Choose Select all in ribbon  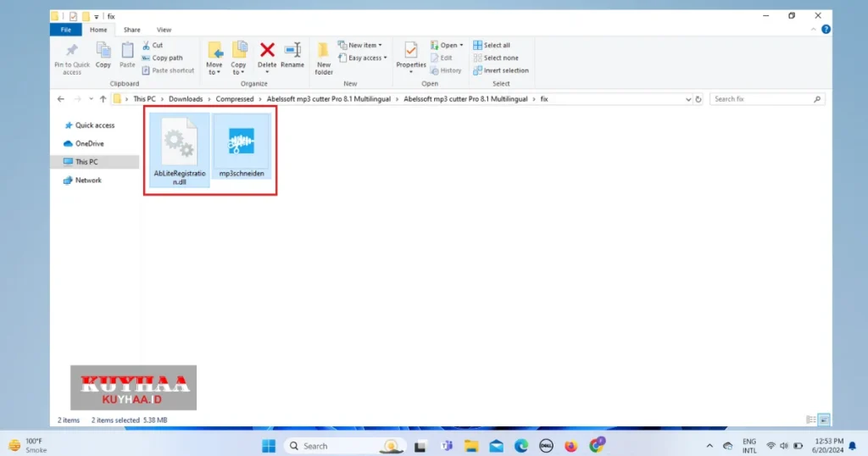[x=492, y=46]
